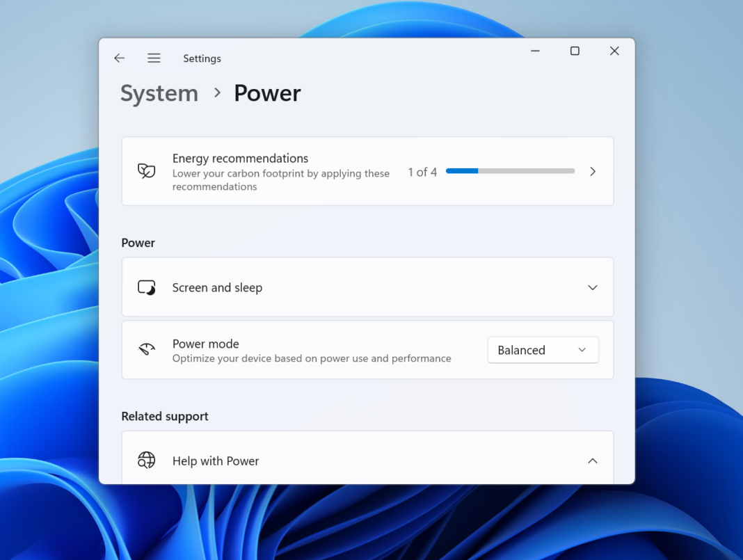Collapse the Help with Power section
This screenshot has width=743, height=560.
point(593,461)
